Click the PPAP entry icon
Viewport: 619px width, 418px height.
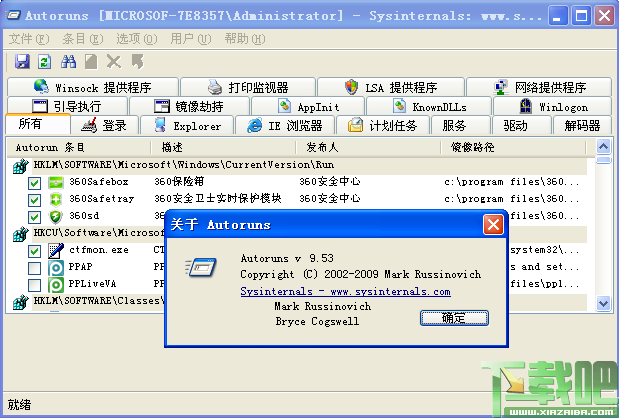point(56,267)
